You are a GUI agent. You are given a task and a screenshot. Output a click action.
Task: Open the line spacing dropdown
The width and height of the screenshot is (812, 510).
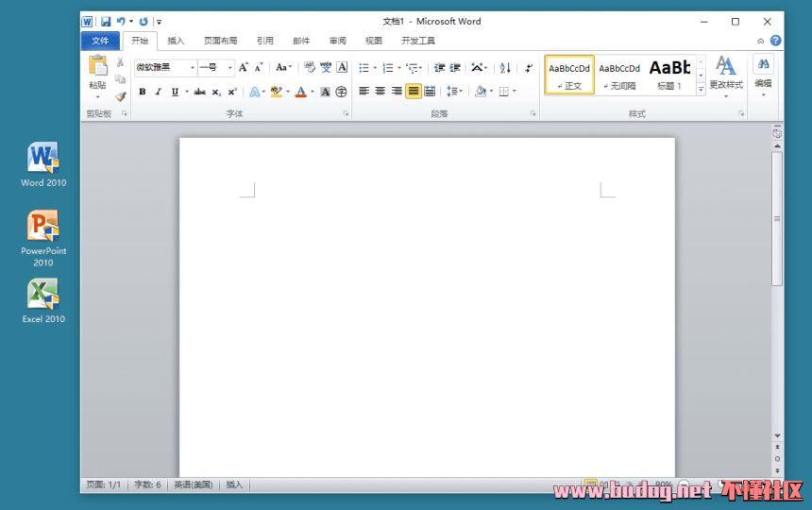(453, 91)
